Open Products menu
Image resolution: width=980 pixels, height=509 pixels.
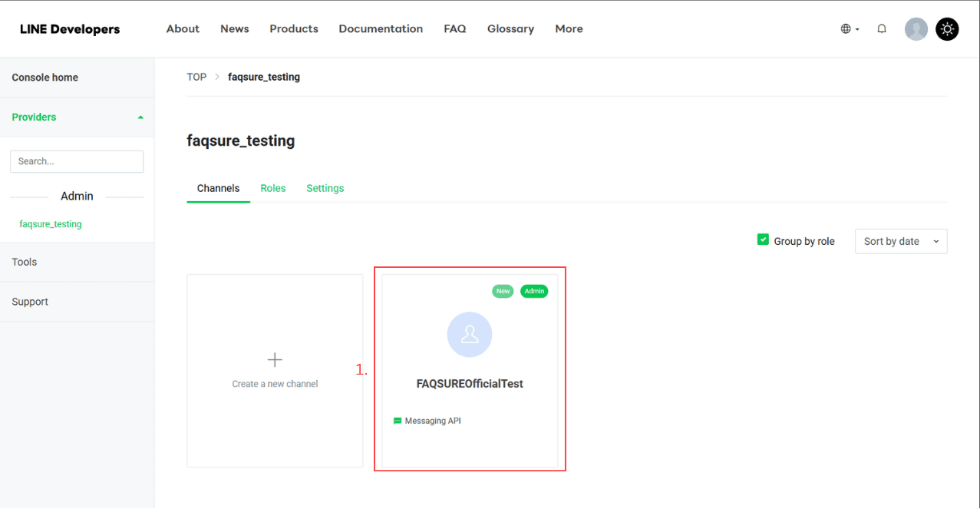(294, 29)
